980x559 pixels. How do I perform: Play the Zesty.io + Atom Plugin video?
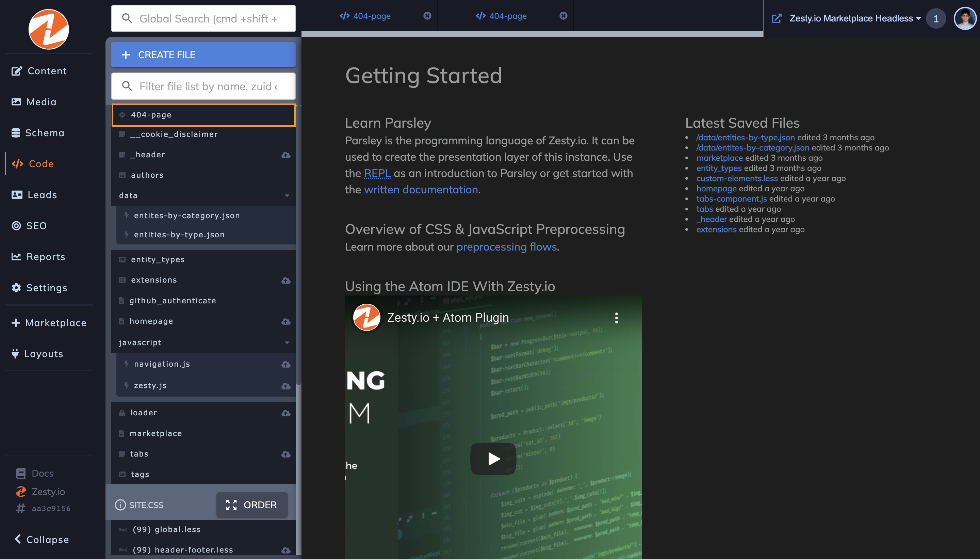point(493,459)
